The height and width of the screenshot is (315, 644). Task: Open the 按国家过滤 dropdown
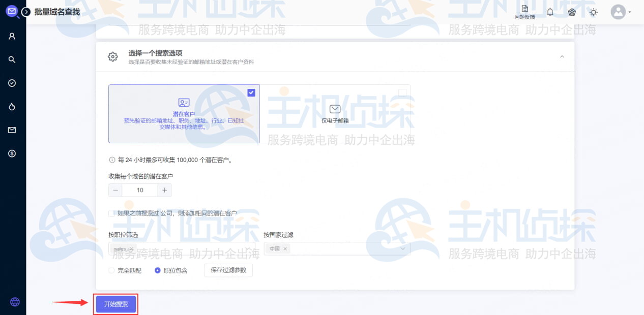pos(336,249)
